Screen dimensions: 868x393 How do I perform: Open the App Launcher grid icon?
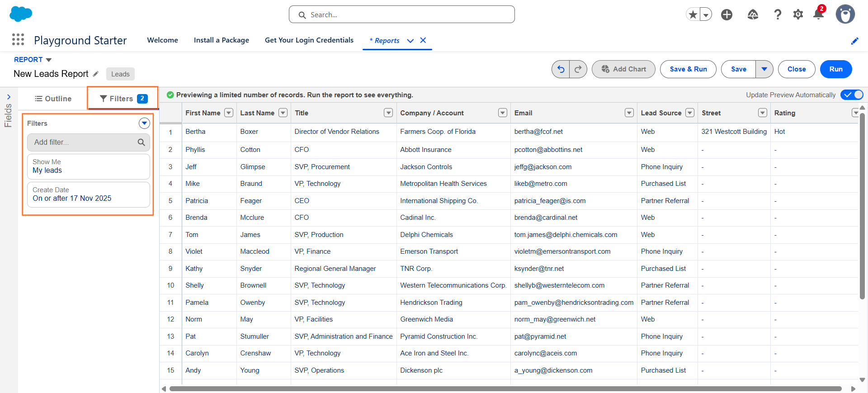tap(18, 40)
